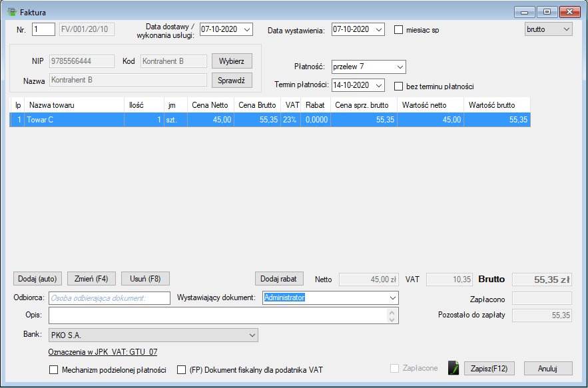Toggle Mechanizm podzielonej płatności checkbox

(54, 370)
